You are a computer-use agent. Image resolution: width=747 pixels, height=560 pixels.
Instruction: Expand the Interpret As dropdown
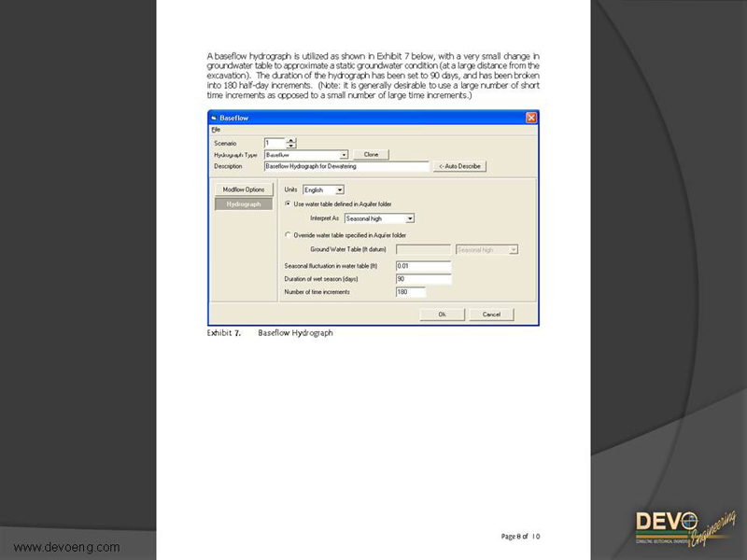(x=410, y=218)
